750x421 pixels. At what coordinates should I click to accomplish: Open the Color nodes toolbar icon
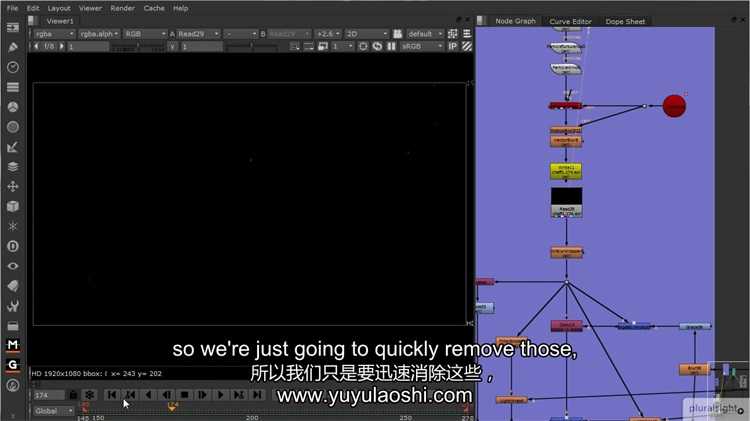pos(13,107)
